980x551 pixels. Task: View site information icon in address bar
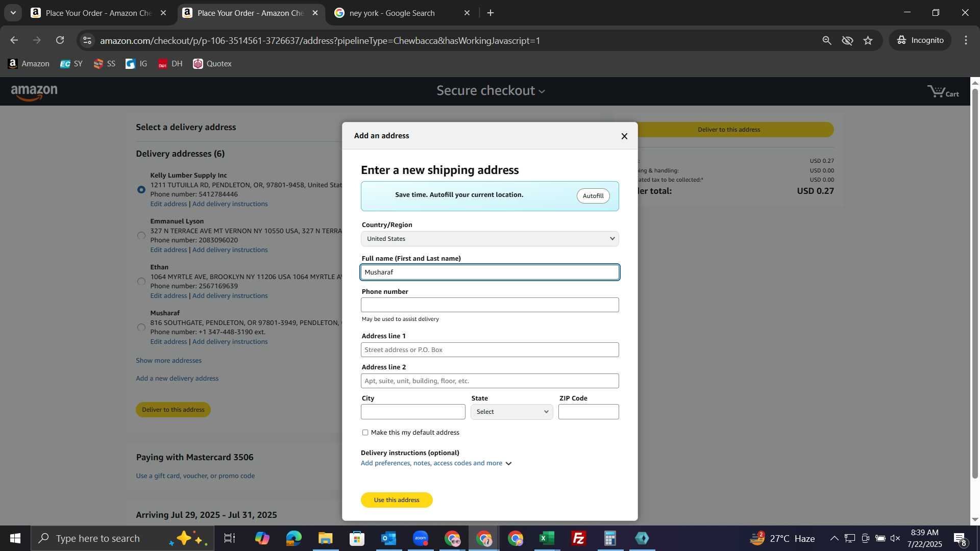87,40
